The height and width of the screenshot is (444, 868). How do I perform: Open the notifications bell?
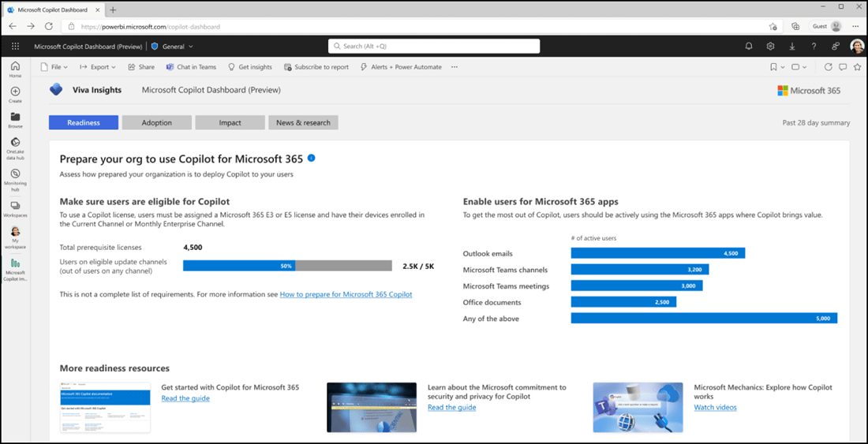749,47
